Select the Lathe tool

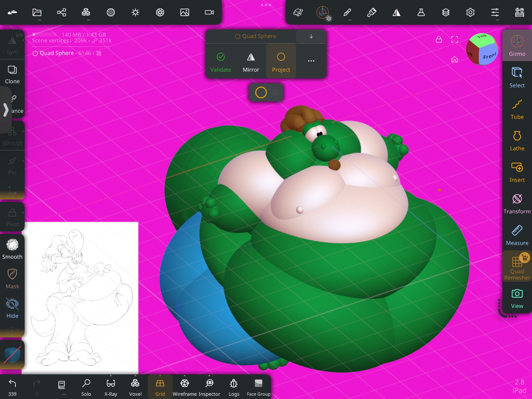click(x=517, y=140)
